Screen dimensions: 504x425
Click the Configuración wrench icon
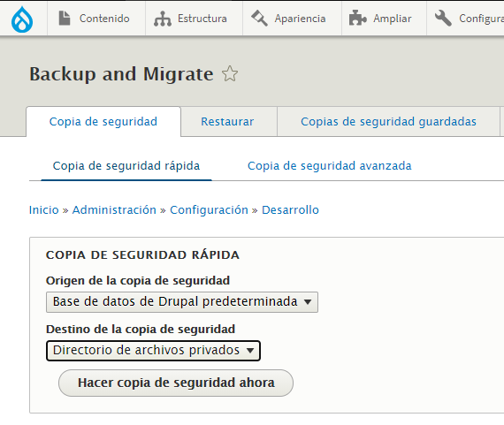click(443, 18)
